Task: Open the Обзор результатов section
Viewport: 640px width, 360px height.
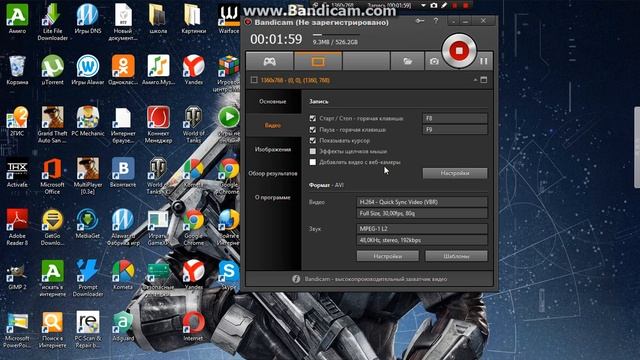Action: tap(273, 173)
